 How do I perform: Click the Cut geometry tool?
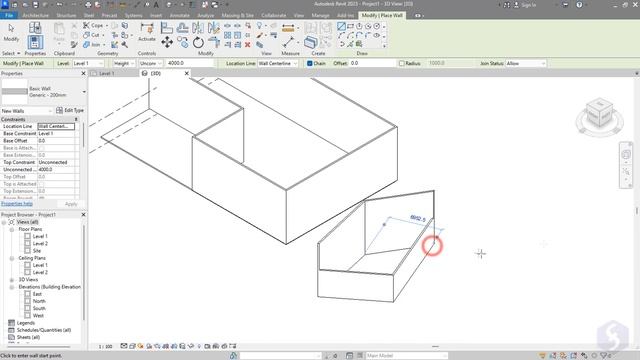coord(91,35)
